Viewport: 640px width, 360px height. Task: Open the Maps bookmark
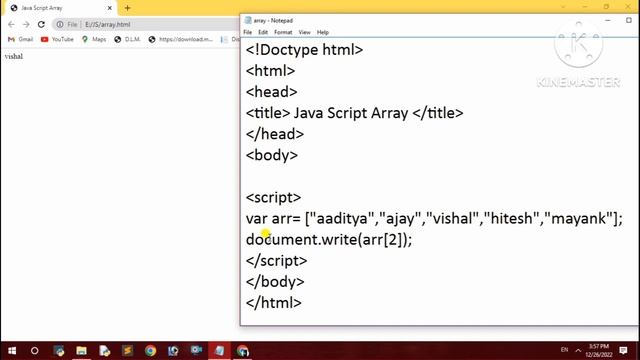(94, 39)
